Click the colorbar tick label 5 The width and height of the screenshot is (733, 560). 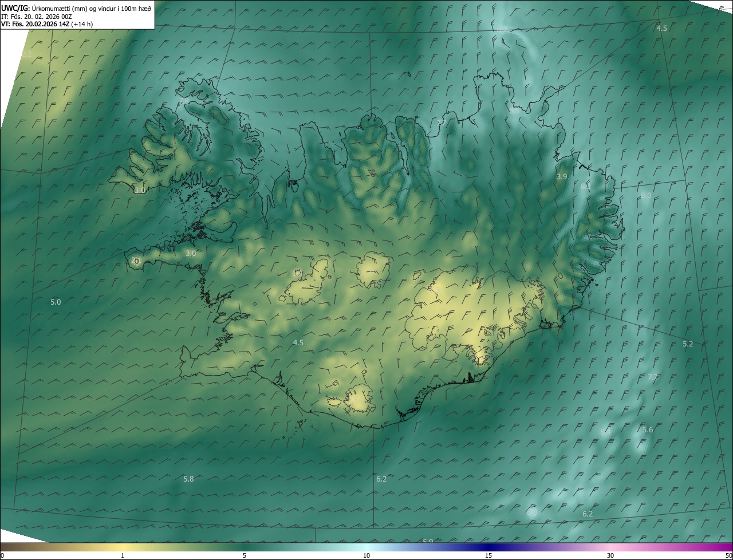245,555
